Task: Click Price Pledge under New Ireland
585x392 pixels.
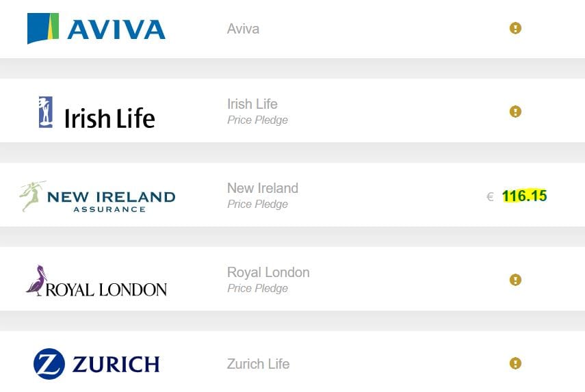Action: click(x=257, y=205)
